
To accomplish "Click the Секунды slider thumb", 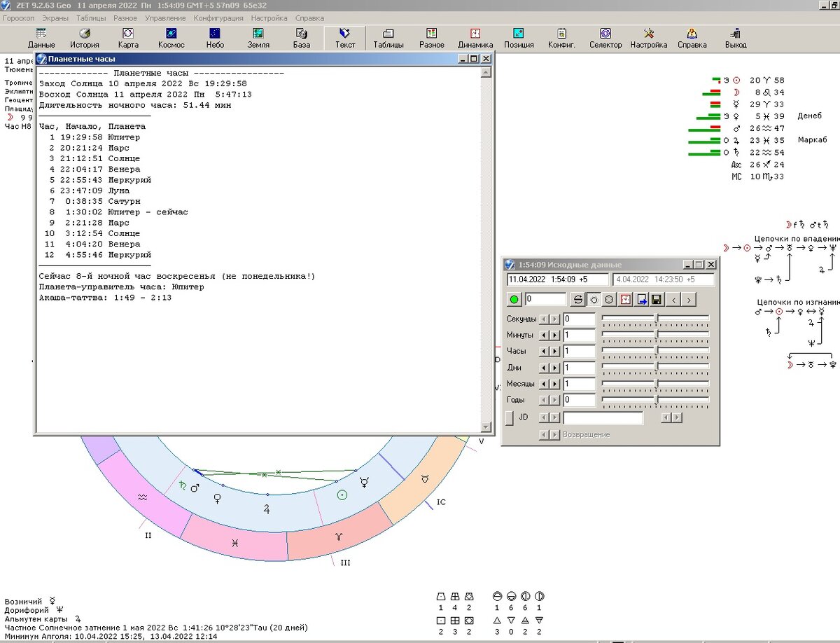I will coord(656,318).
